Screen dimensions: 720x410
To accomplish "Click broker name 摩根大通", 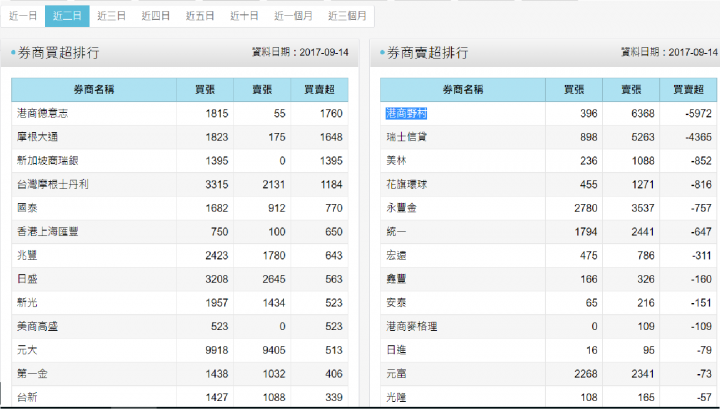I will tap(38, 137).
